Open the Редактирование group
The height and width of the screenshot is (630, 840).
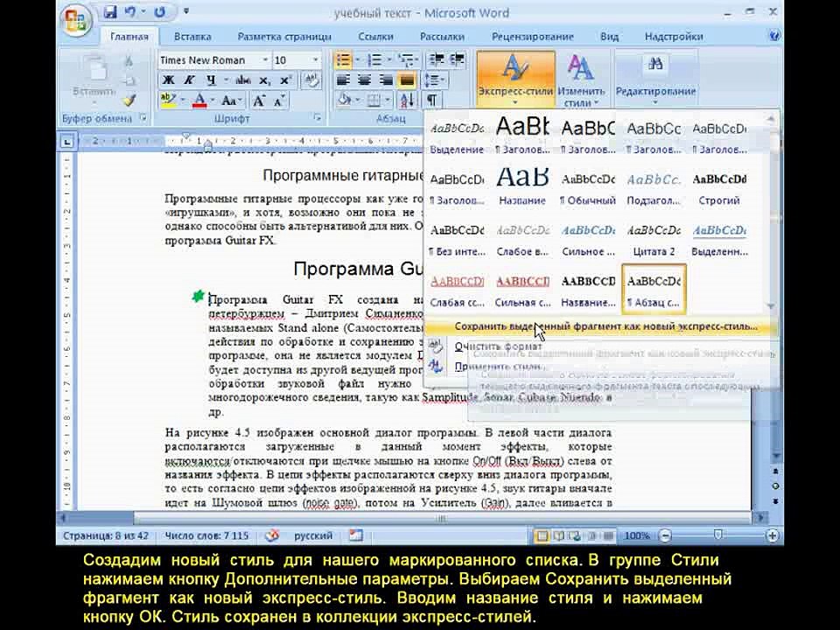tap(655, 80)
